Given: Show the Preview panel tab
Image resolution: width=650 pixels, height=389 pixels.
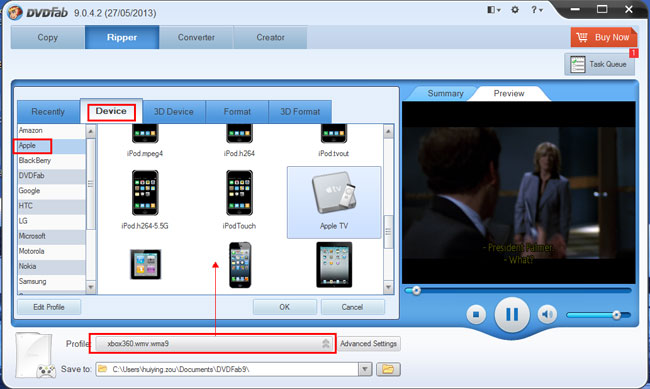Looking at the screenshot, I should (x=509, y=93).
